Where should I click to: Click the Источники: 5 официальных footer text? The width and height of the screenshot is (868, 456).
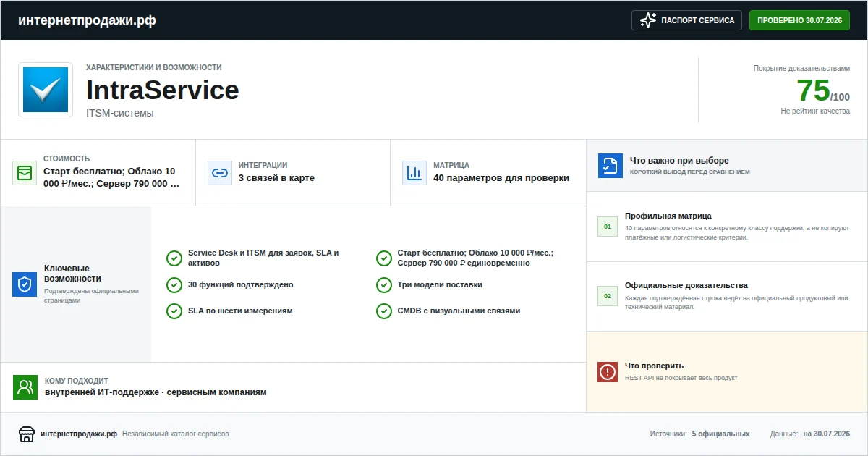[699, 434]
